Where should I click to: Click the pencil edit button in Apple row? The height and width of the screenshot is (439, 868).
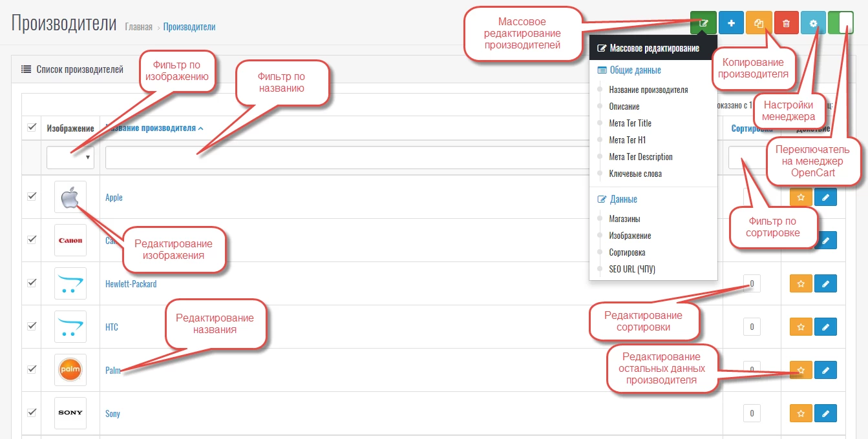(825, 197)
